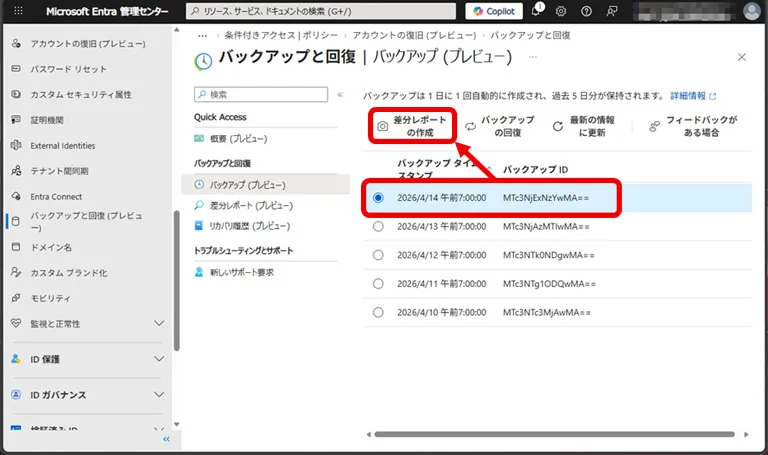This screenshot has width=768, height=455.
Task: Collapse the left navigation with double chevron
Action: (167, 439)
